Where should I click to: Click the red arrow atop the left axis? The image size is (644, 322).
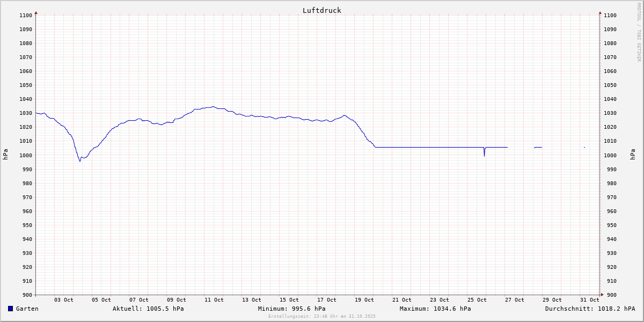point(36,12)
